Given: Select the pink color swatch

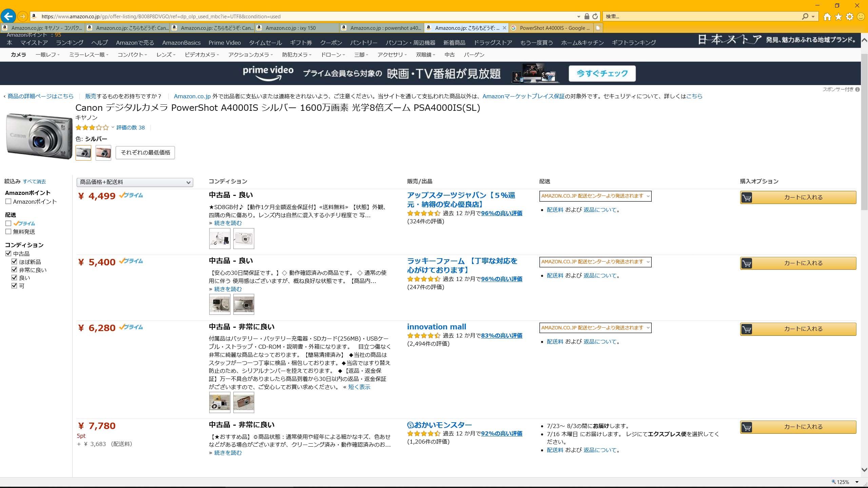Looking at the screenshot, I should (103, 153).
